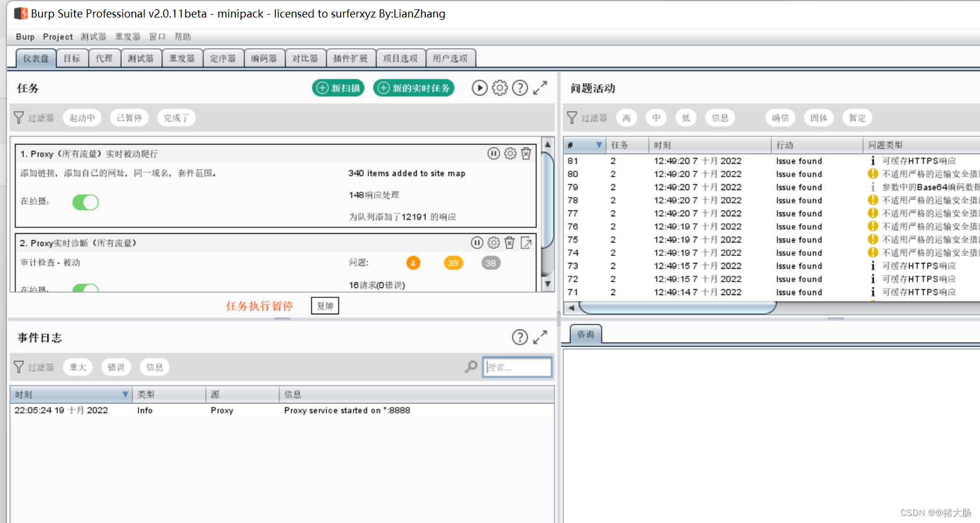Viewport: 980px width, 523px height.
Task: Click the warning icon on issue row 80
Action: click(x=873, y=174)
